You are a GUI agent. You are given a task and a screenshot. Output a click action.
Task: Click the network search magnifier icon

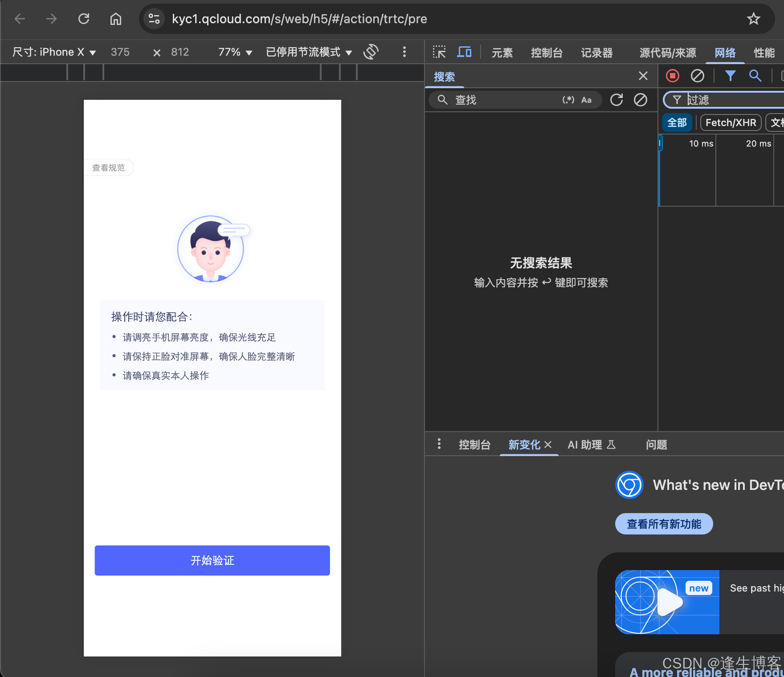click(755, 76)
